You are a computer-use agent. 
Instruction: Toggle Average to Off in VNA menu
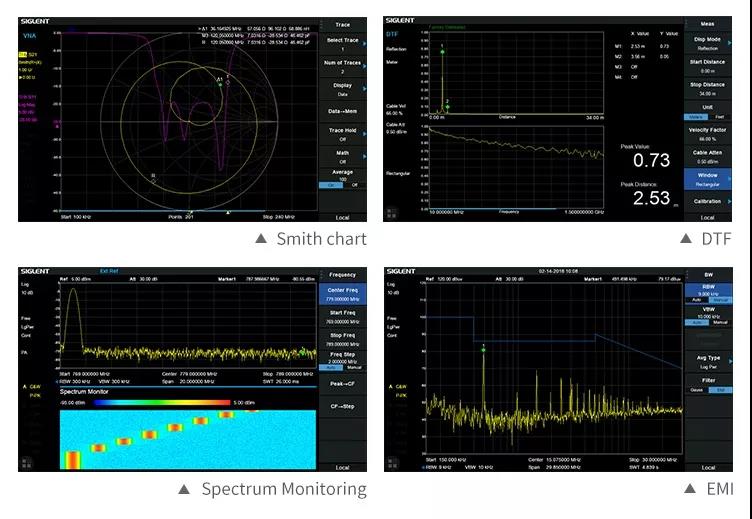tap(353, 185)
